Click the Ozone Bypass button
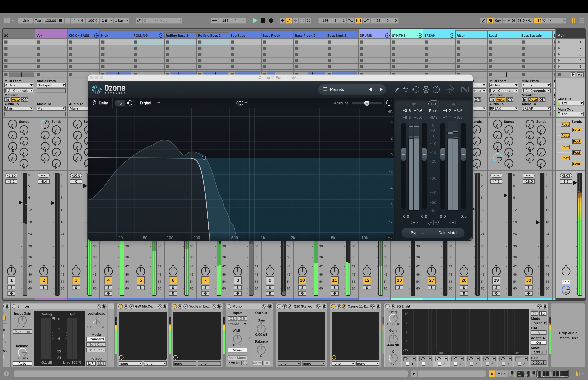Image resolution: width=588 pixels, height=380 pixels. (x=417, y=233)
